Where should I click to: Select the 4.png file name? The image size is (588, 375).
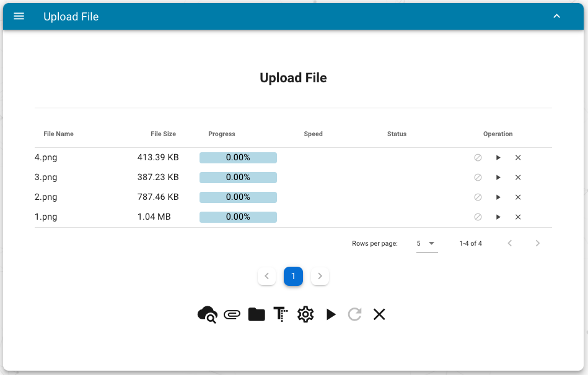click(x=46, y=158)
